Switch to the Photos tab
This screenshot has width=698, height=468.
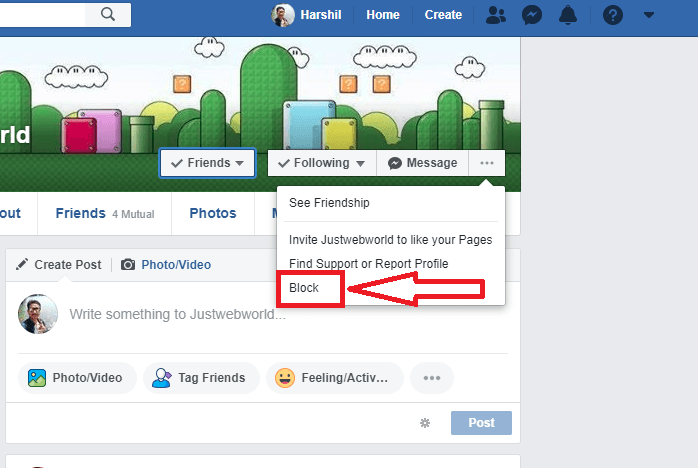click(x=213, y=214)
